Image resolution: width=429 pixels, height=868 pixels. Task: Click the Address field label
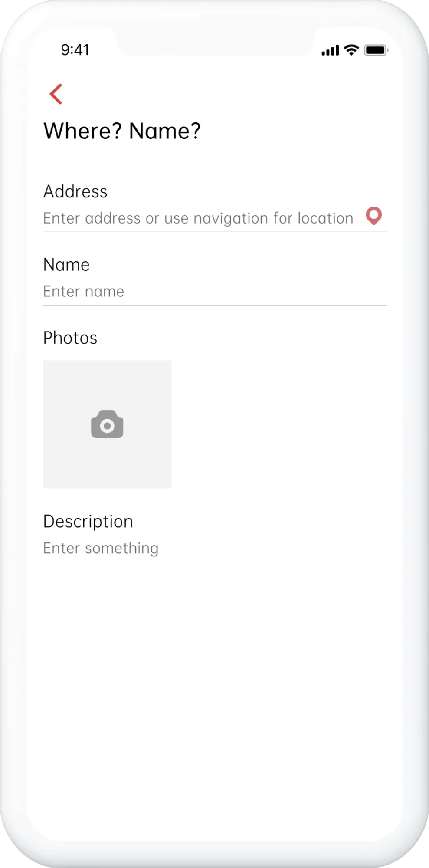(x=75, y=191)
